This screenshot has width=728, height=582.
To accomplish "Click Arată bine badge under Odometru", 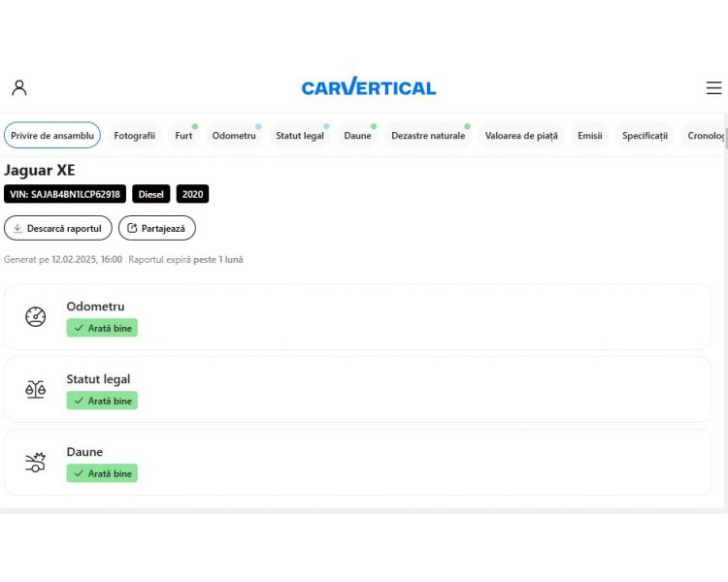I will point(102,328).
